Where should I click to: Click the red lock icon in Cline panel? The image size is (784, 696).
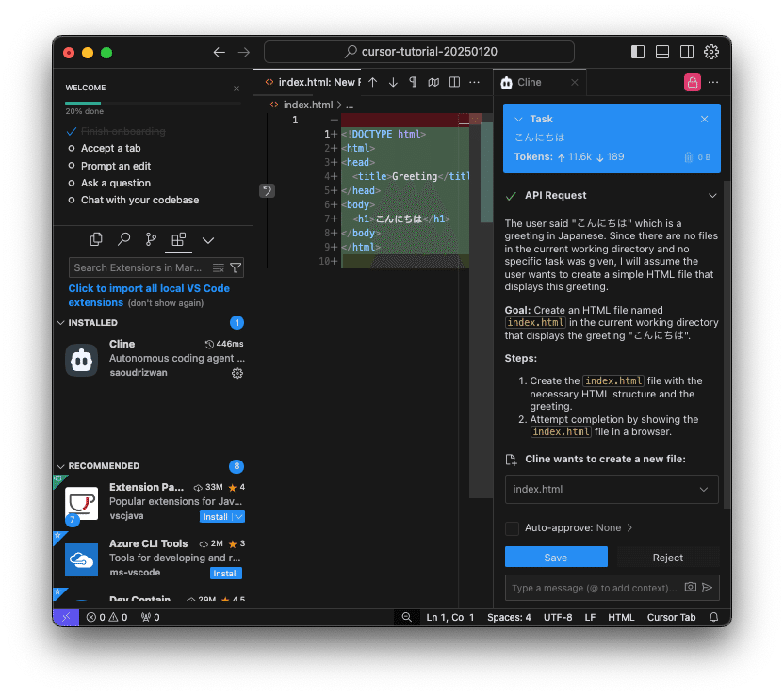693,83
